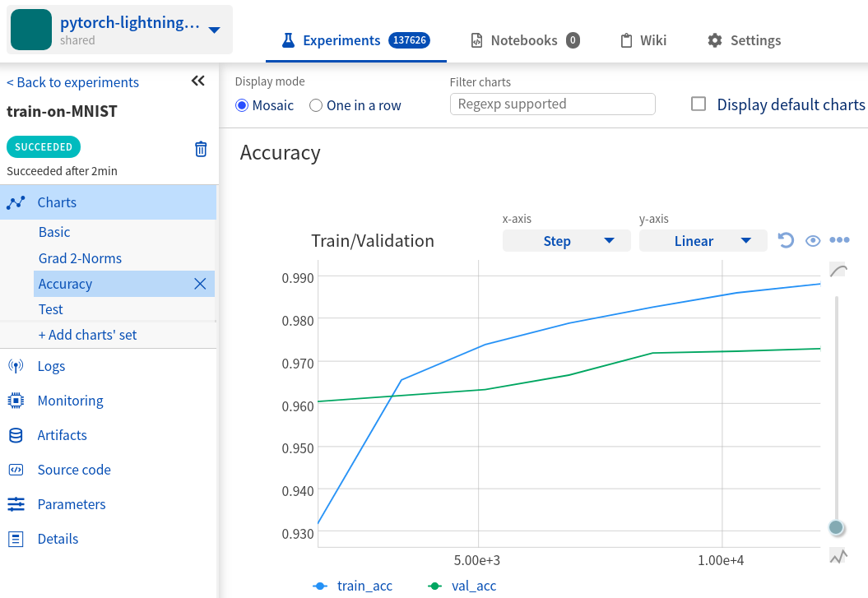This screenshot has height=598, width=868.
Task: Adjust the chart zoom slider handle
Action: coord(835,527)
